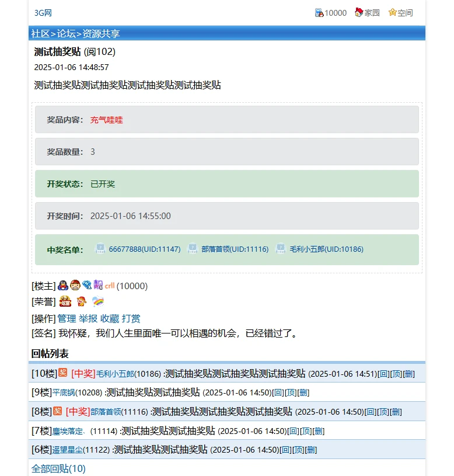Open 资源共享 board from breadcrumb

pyautogui.click(x=101, y=34)
